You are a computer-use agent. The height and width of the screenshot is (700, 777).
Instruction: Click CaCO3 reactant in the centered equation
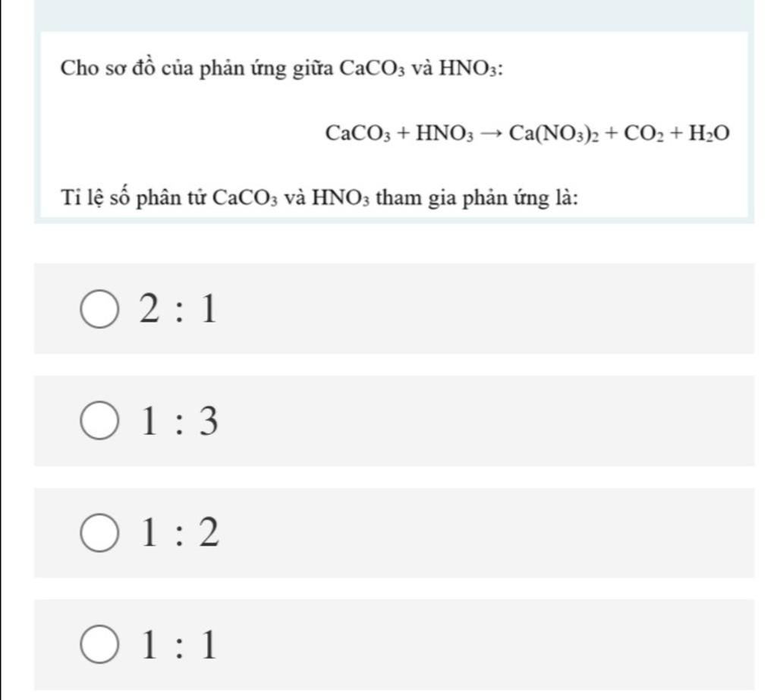(x=358, y=134)
